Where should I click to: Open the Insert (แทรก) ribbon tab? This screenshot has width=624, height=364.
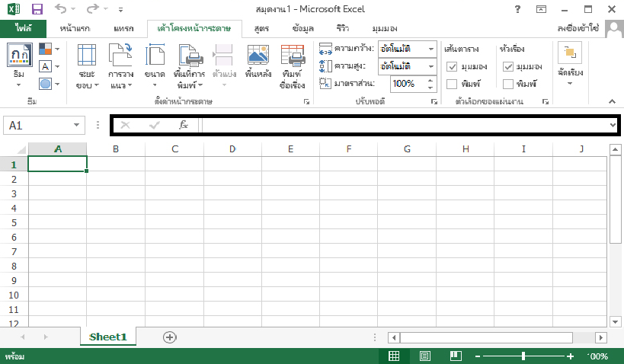pos(123,28)
